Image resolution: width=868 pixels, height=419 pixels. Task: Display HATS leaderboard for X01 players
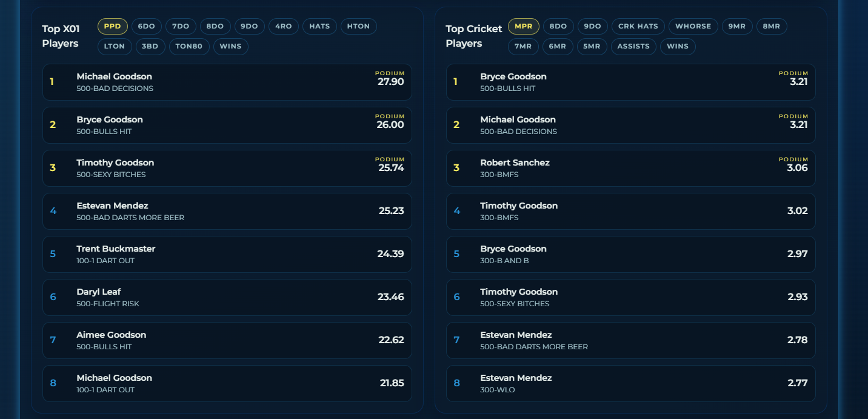tap(319, 26)
